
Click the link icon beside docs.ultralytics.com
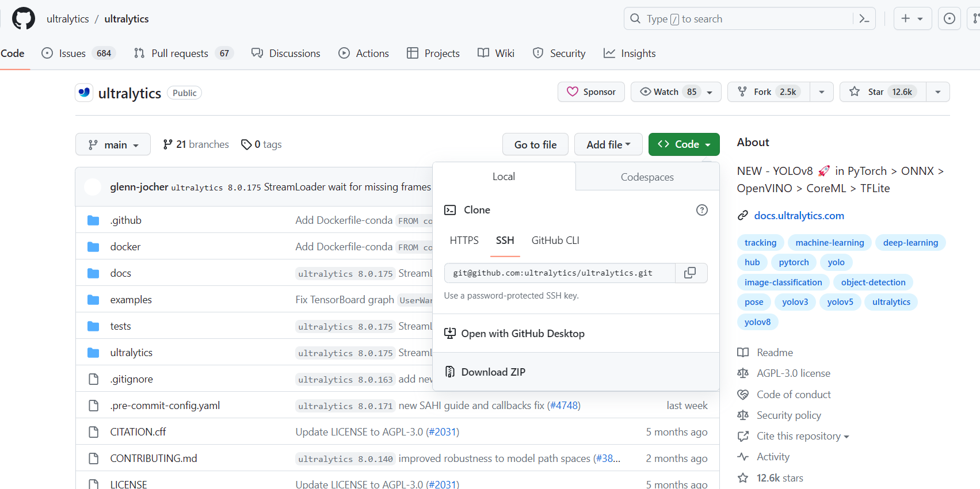click(x=743, y=216)
